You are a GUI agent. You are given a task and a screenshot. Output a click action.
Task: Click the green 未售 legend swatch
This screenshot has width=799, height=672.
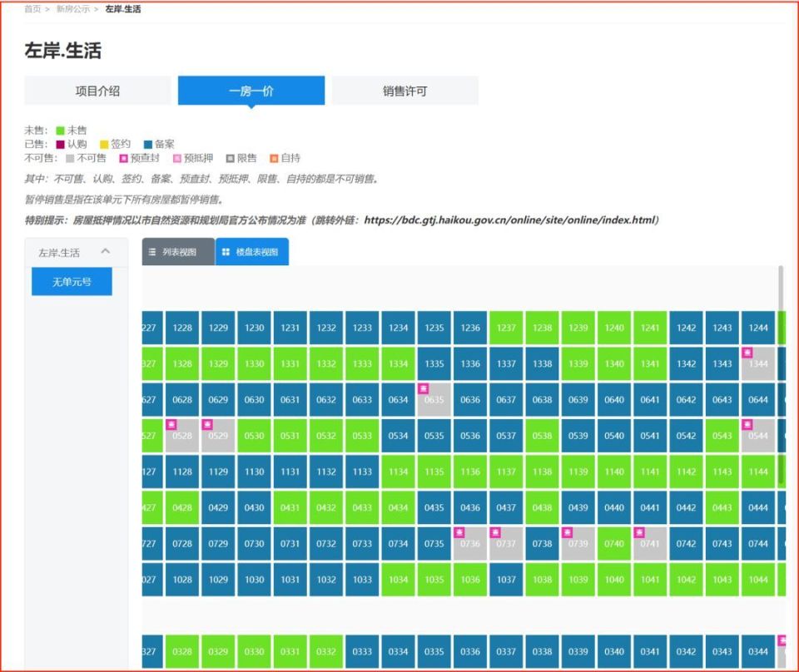point(60,131)
